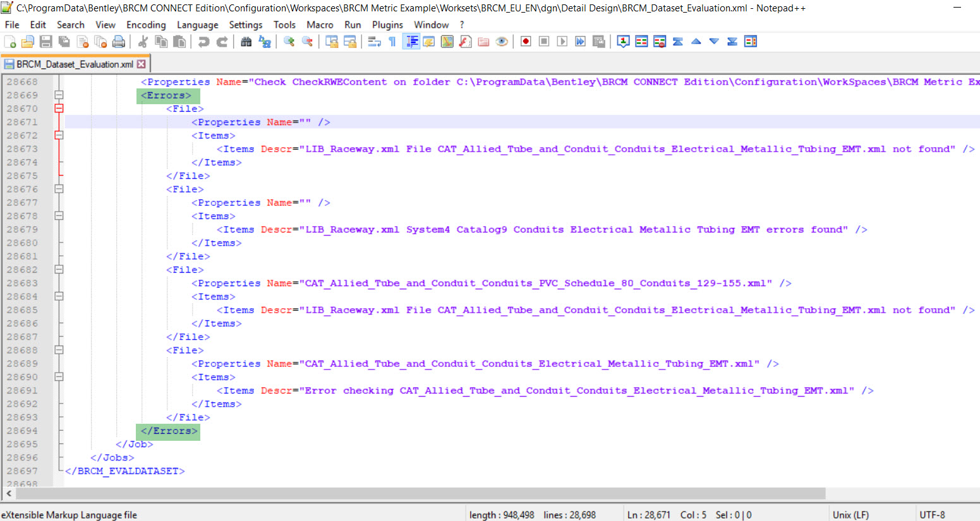Open the Document Map icon
The height and width of the screenshot is (521, 980).
click(447, 42)
